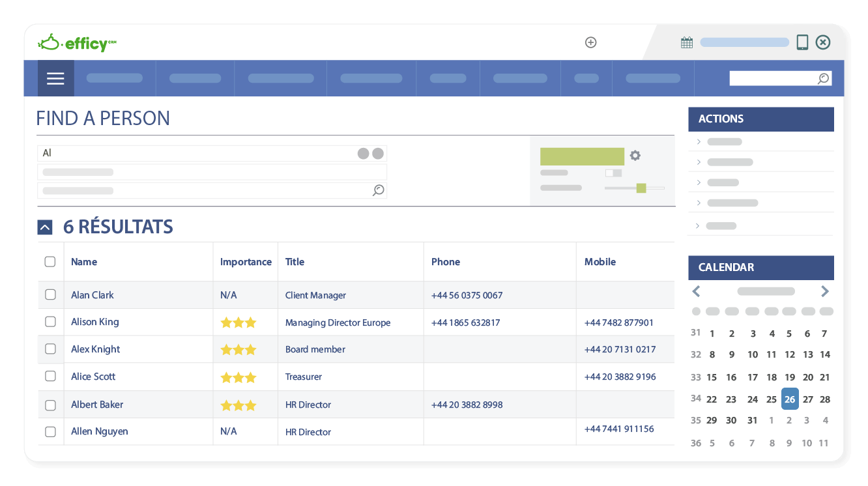Screen dimensions: 868x486
Task: Click the magnifier in the top-right search box
Action: [x=823, y=78]
